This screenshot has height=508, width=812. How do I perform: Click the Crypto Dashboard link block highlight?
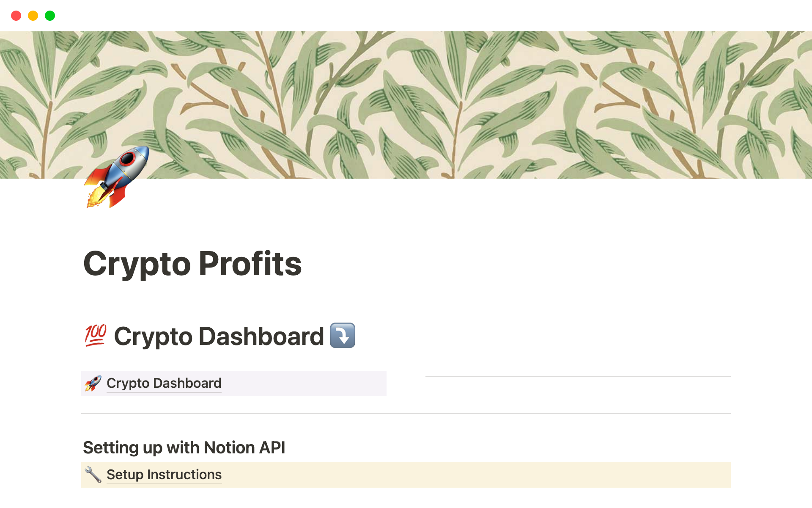tap(296, 384)
